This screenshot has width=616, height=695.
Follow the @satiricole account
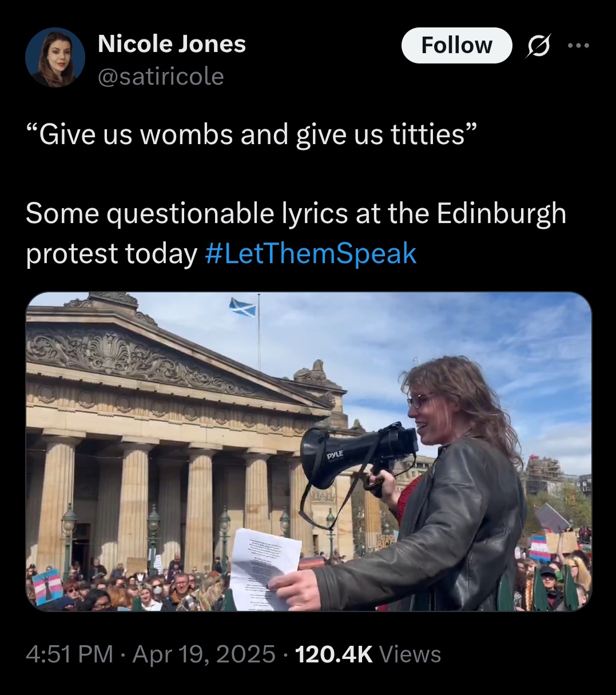pyautogui.click(x=456, y=45)
